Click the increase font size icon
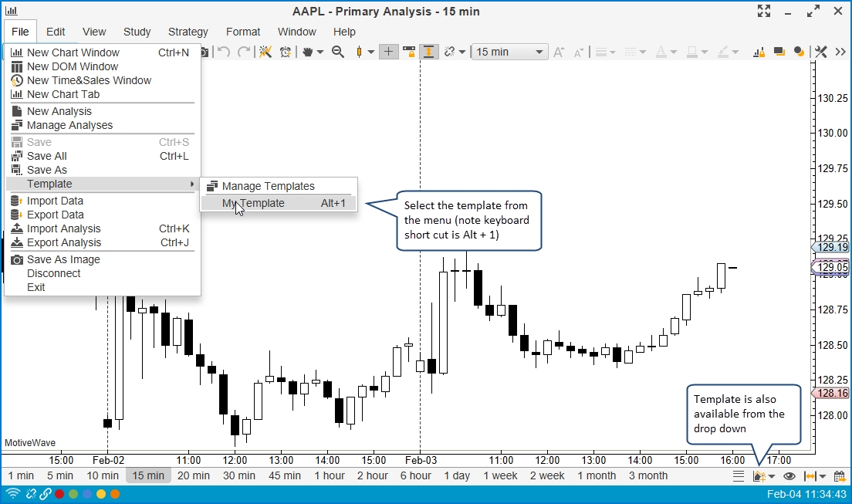Viewport: 852px width, 504px height. coord(558,52)
